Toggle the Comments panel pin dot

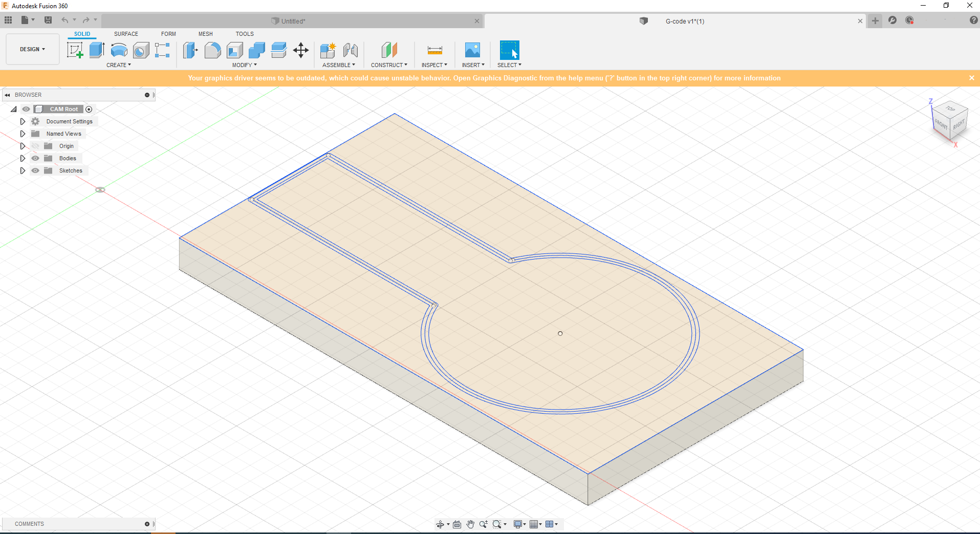(x=147, y=524)
